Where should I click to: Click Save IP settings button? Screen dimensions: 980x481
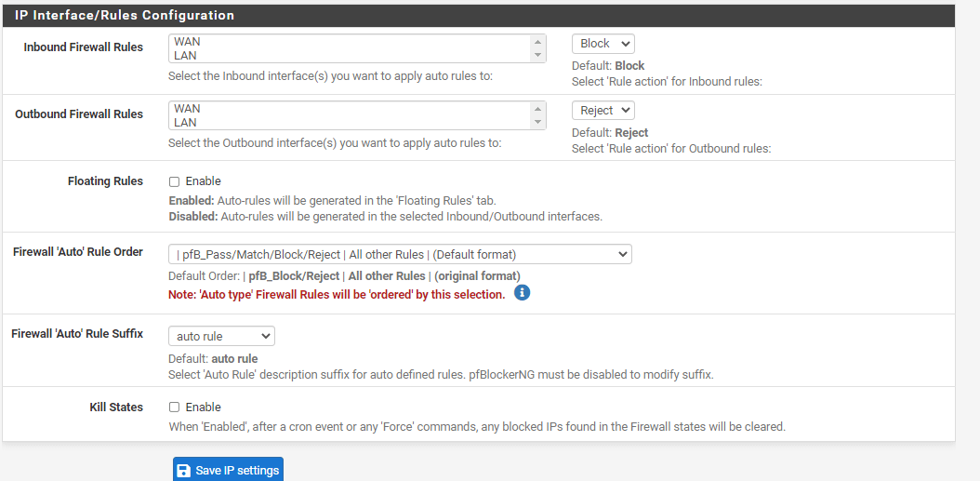click(x=228, y=470)
